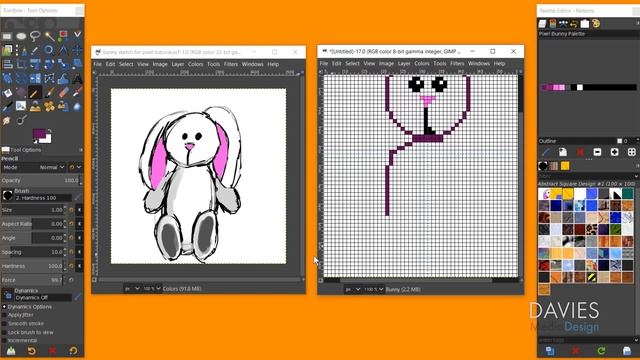Click Edit Color pencil icon in Palette Editor
Viewport: 640px width, 360px height.
coord(546,152)
